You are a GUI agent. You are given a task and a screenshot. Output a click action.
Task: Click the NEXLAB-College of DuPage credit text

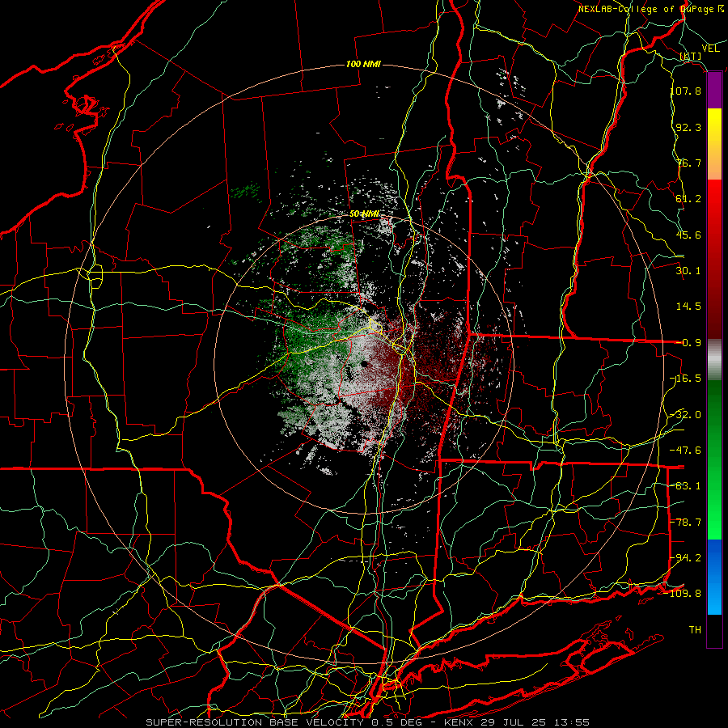coord(651,9)
